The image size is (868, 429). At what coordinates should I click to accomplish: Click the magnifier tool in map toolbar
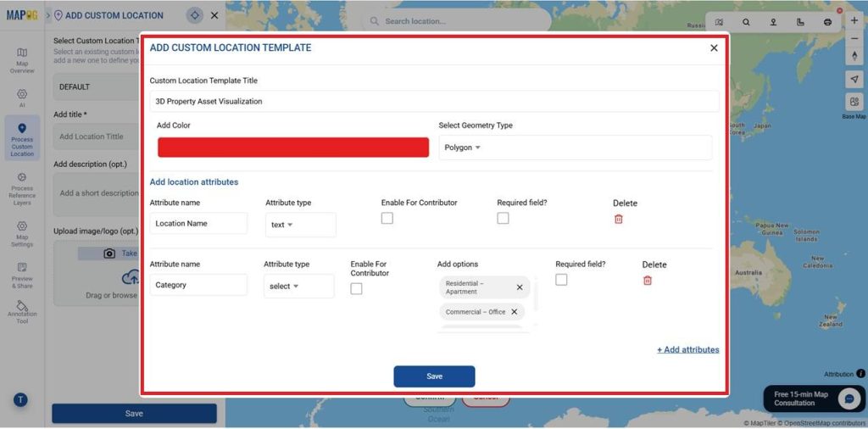click(746, 22)
